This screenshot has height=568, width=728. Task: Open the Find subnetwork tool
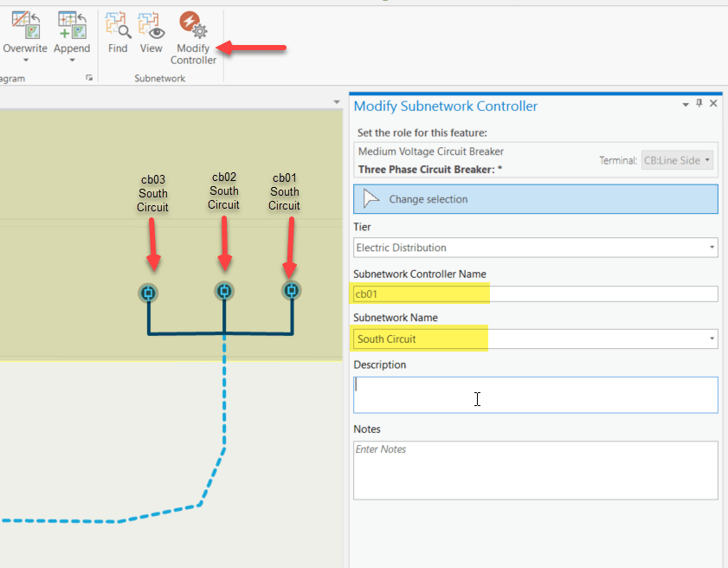(x=118, y=35)
